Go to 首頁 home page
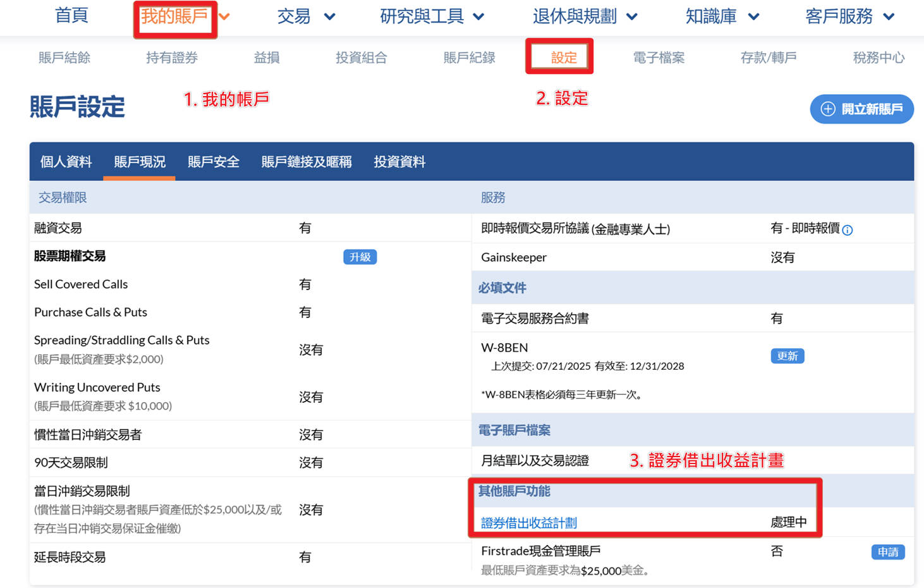The width and height of the screenshot is (924, 588). point(71,16)
